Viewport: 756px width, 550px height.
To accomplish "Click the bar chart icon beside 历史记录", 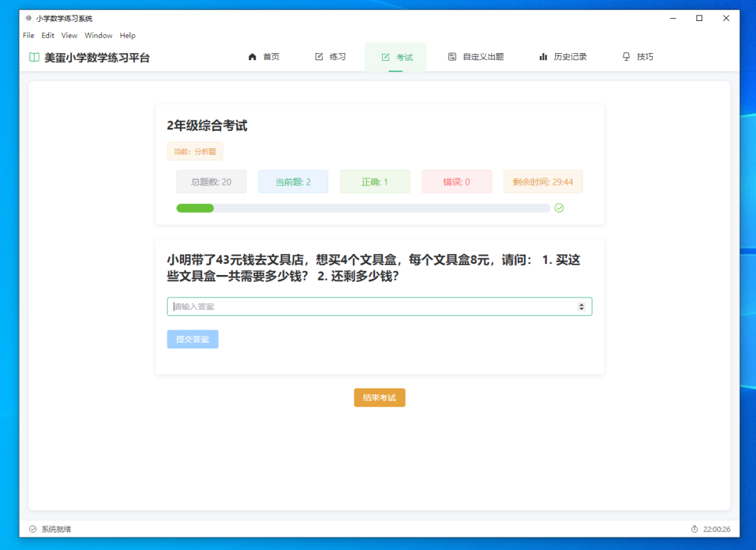I will pos(543,57).
